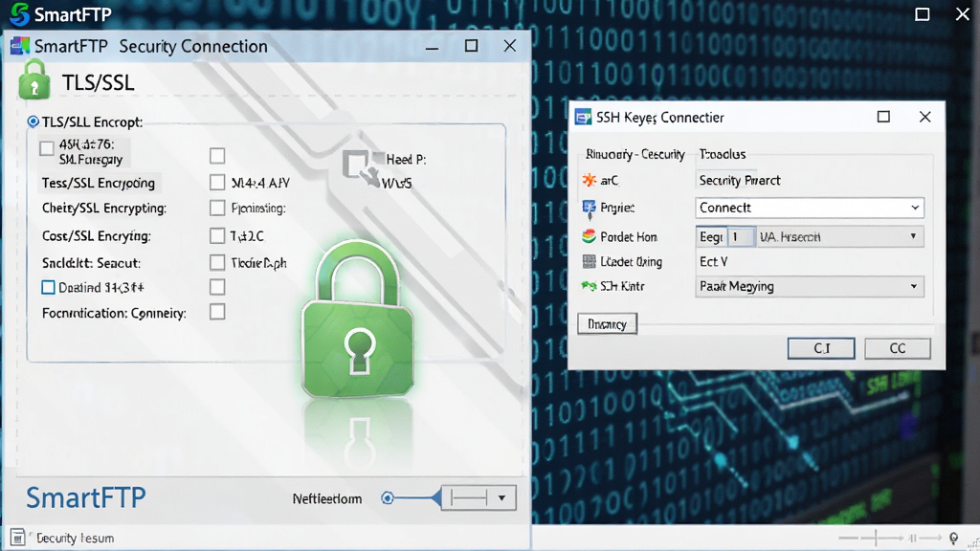Click the Decurity Iesum status bar text
Image resolution: width=980 pixels, height=551 pixels.
75,538
